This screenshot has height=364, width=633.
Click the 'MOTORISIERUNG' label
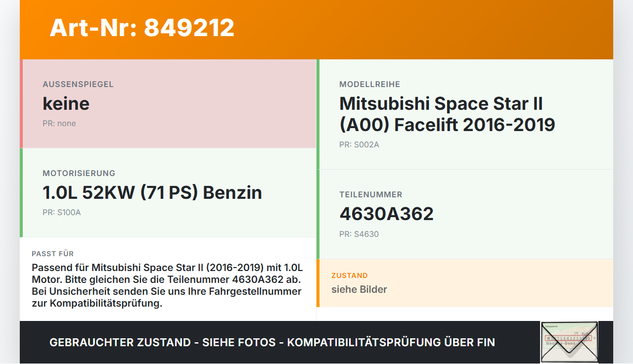coord(79,174)
